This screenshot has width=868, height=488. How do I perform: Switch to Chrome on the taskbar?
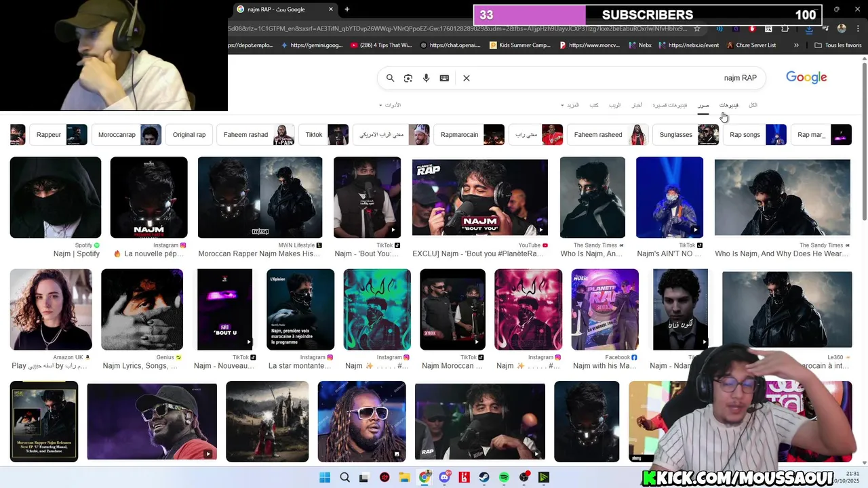[425, 478]
